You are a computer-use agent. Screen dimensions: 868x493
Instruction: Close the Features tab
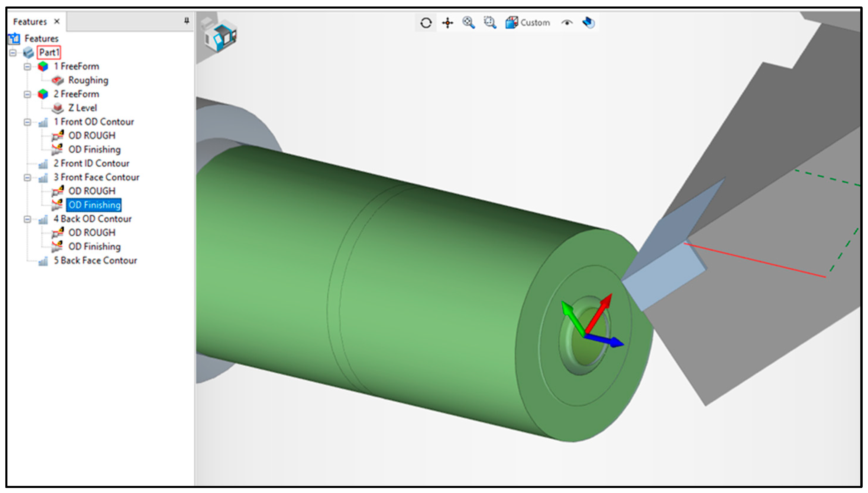(57, 22)
